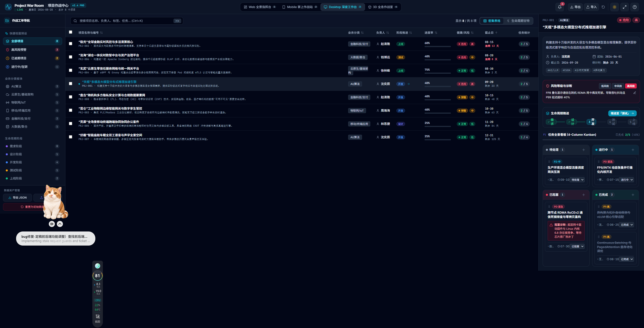Filter by 已逾期项目 in sidebar
This screenshot has width=644, height=328.
[x=33, y=58]
